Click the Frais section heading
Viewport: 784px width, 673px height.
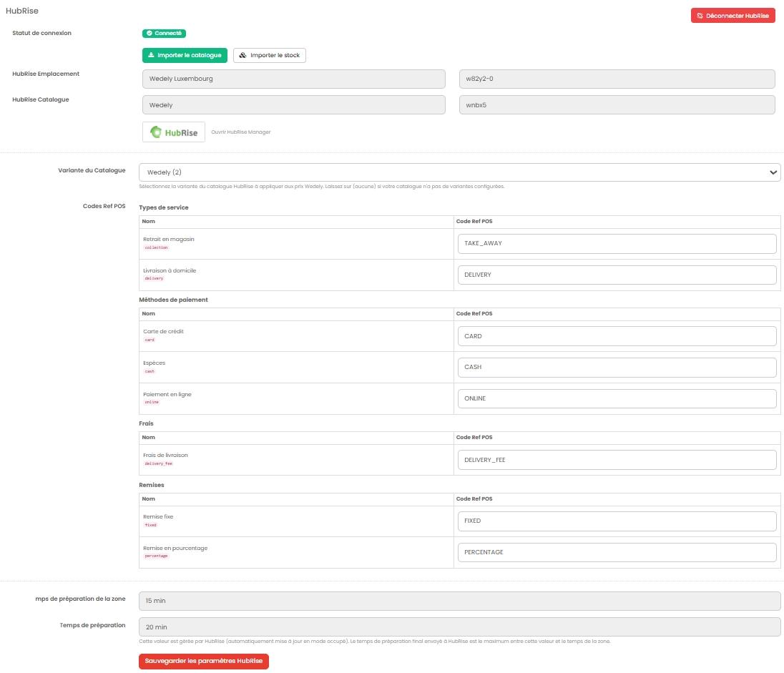(146, 423)
